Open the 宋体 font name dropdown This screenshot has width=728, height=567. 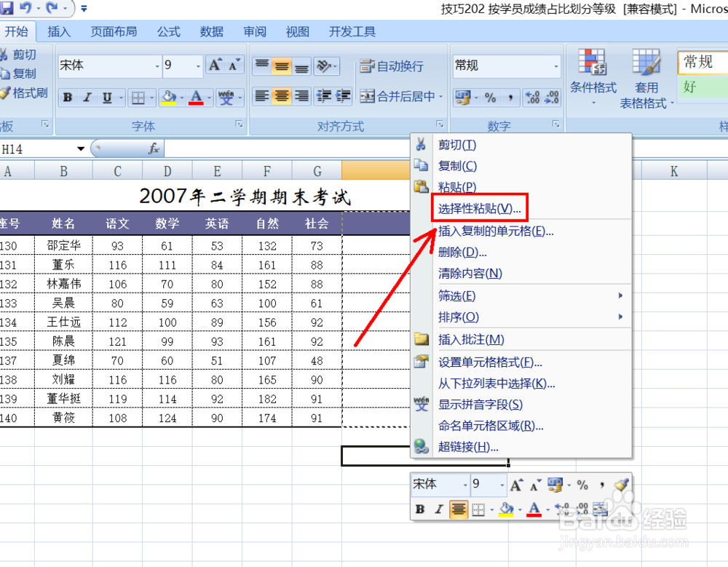coord(159,66)
